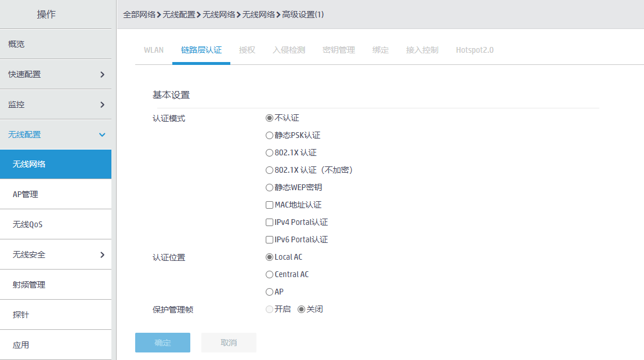The image size is (644, 360).
Task: Click the 取消 cancel button
Action: pos(229,343)
